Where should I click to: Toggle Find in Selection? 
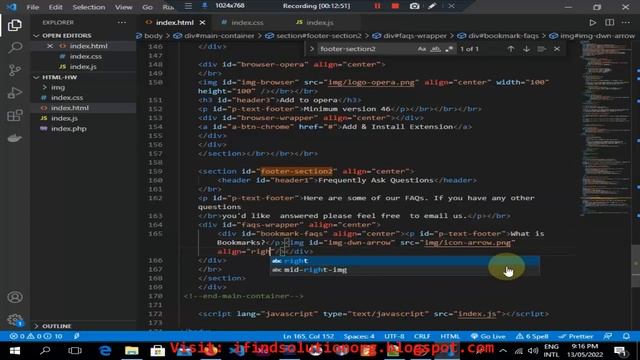541,49
